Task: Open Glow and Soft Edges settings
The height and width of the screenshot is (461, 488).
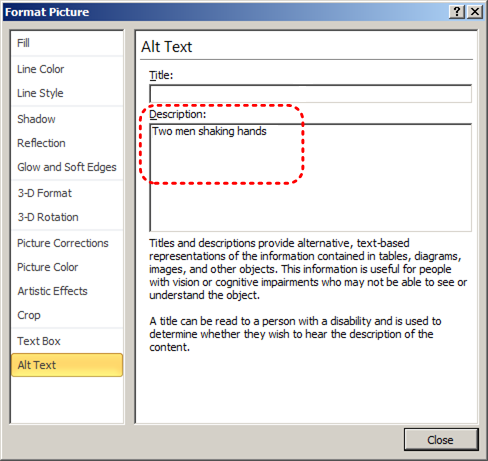Action: tap(67, 167)
